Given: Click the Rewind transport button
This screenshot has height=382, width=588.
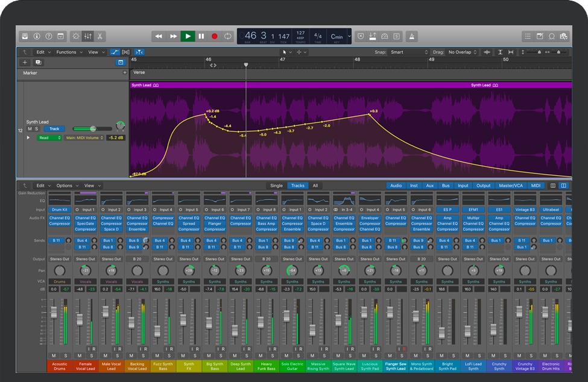Looking at the screenshot, I should [159, 36].
